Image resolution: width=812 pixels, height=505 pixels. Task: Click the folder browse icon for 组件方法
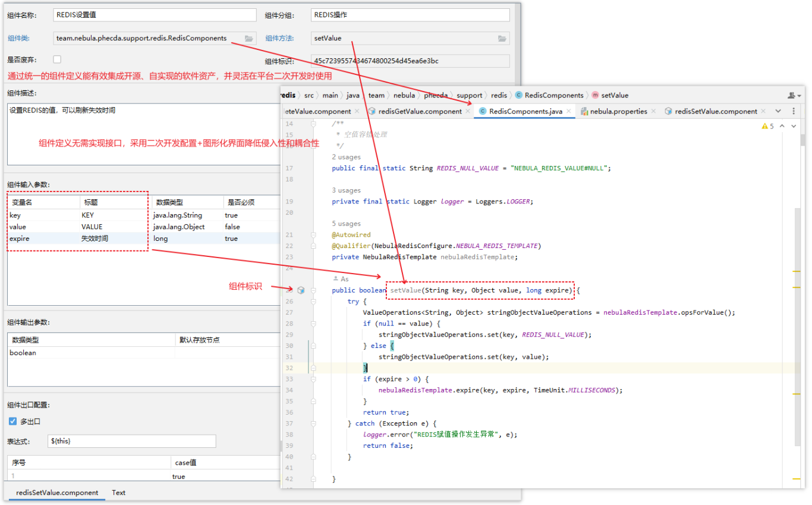click(x=502, y=39)
